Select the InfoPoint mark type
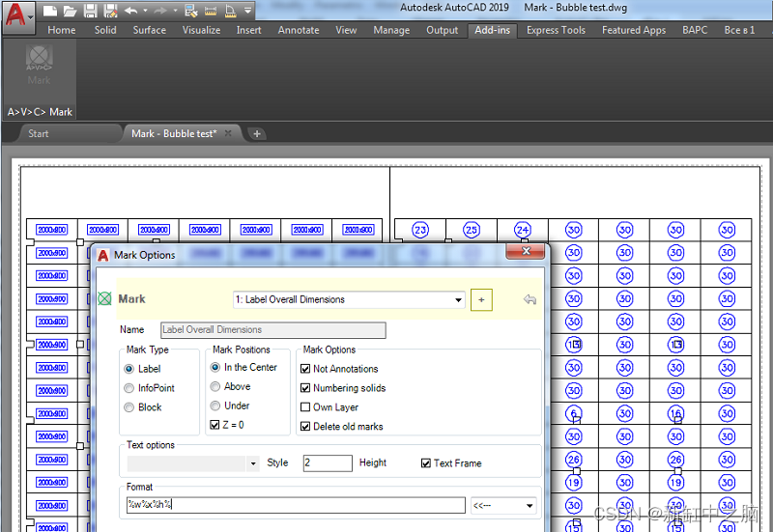773x532 pixels. [129, 388]
